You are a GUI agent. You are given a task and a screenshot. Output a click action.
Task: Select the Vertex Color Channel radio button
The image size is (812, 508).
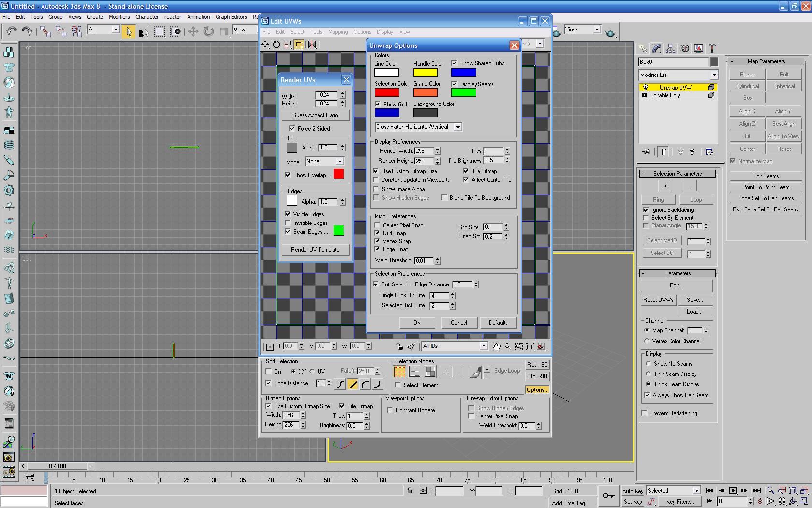647,341
